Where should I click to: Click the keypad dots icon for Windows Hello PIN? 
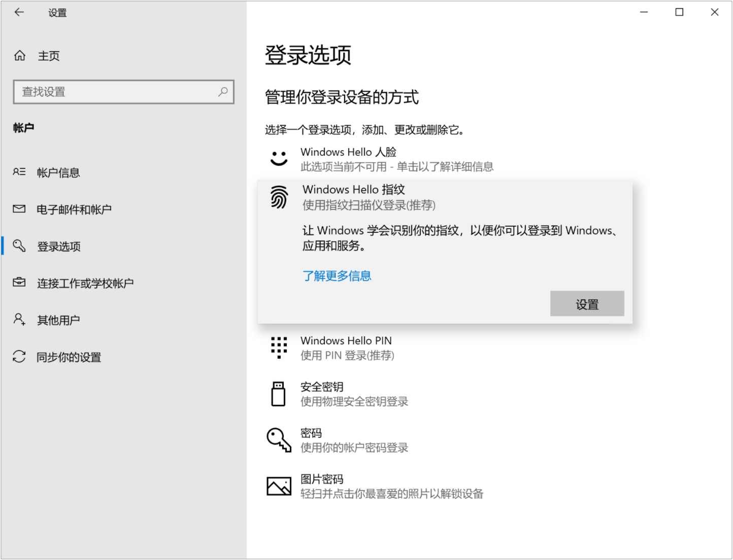[x=279, y=347]
